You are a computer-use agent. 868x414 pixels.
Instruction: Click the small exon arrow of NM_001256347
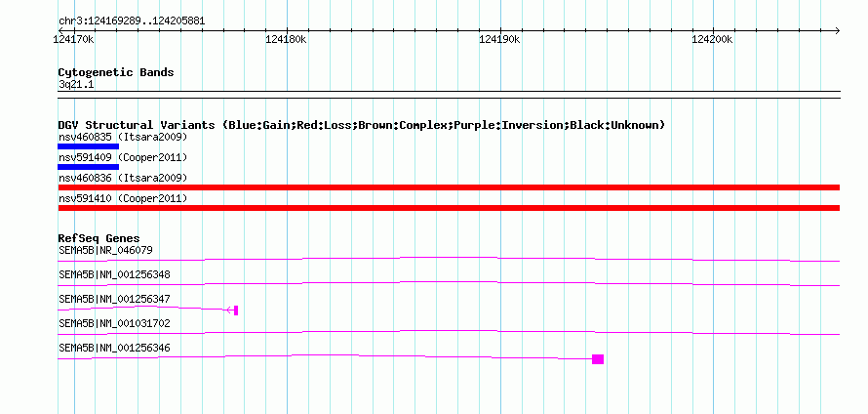232,310
